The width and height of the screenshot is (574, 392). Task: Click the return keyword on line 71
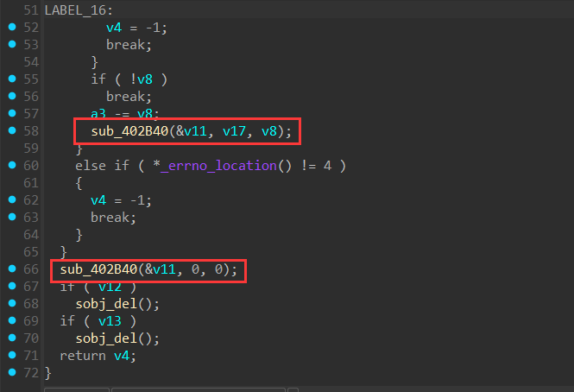pyautogui.click(x=83, y=356)
